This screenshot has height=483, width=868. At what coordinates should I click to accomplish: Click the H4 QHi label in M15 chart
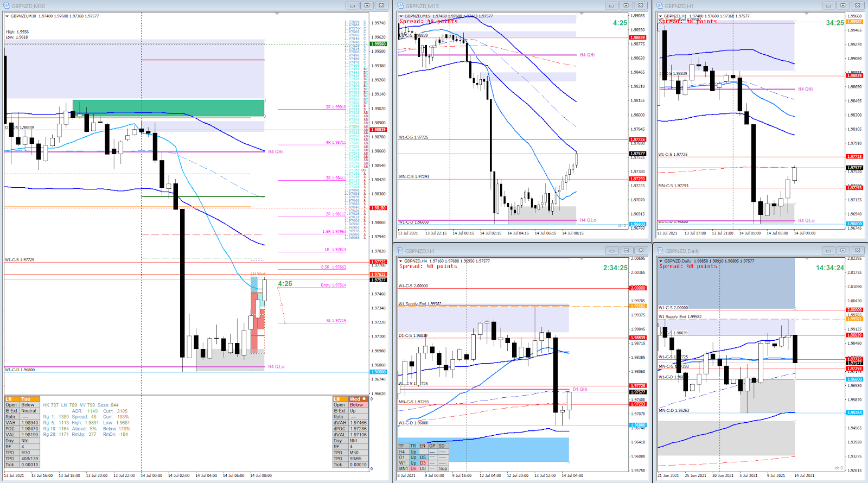click(588, 55)
